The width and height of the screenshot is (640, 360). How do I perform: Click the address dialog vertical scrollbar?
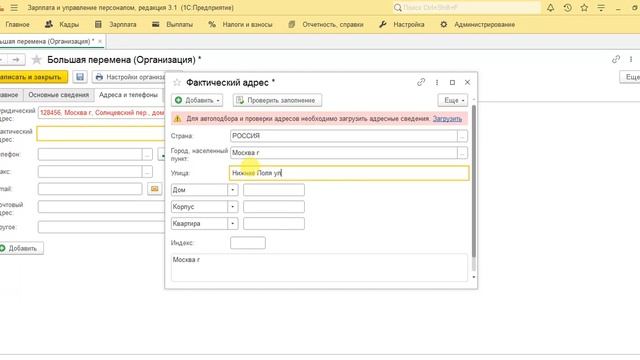point(473,182)
